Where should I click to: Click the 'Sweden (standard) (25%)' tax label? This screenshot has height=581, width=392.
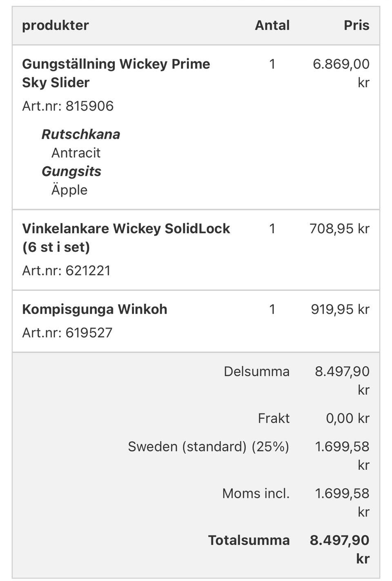click(x=208, y=447)
